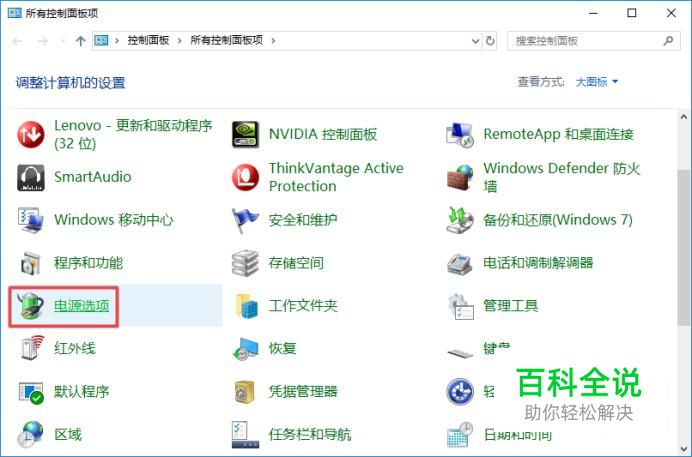
Task: Open the 工作文件夹 text link
Action: click(303, 306)
